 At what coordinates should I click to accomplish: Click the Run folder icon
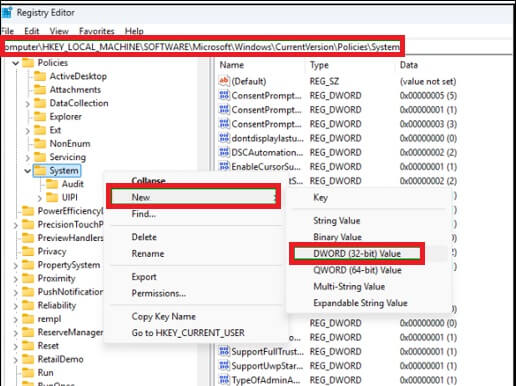click(x=28, y=373)
